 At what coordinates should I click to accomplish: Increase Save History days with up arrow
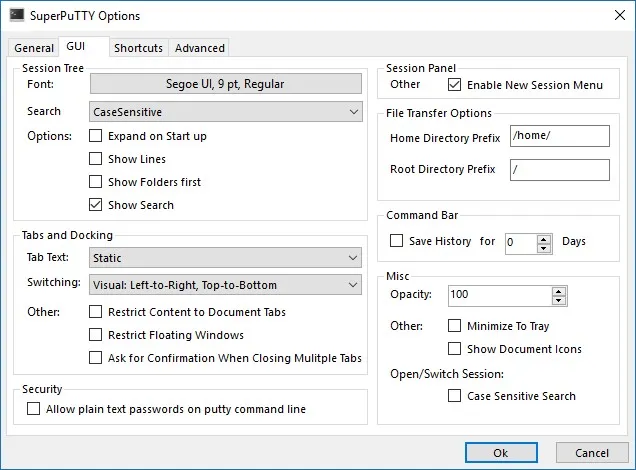pos(544,239)
